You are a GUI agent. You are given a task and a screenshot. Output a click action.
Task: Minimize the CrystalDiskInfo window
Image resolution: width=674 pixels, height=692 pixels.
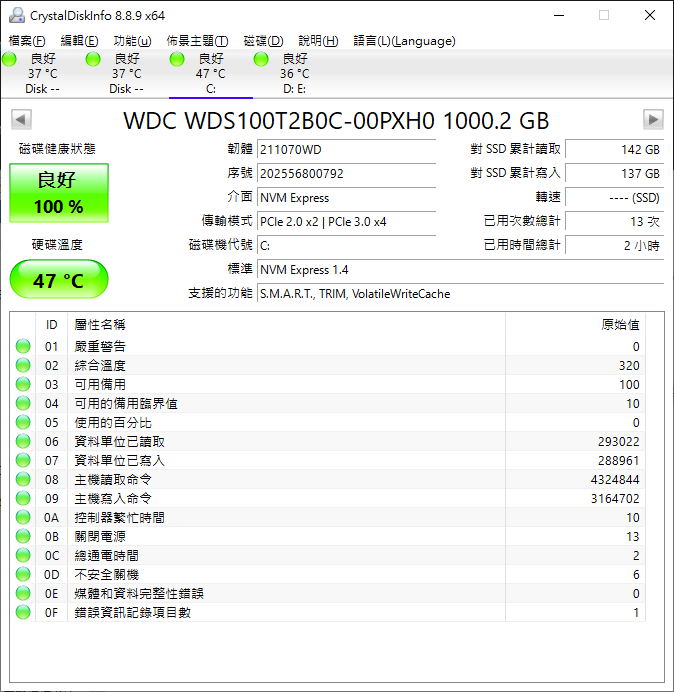tap(559, 15)
